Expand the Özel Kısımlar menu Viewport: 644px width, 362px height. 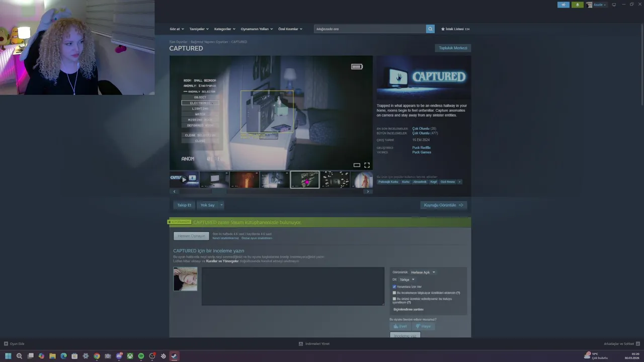(x=290, y=29)
